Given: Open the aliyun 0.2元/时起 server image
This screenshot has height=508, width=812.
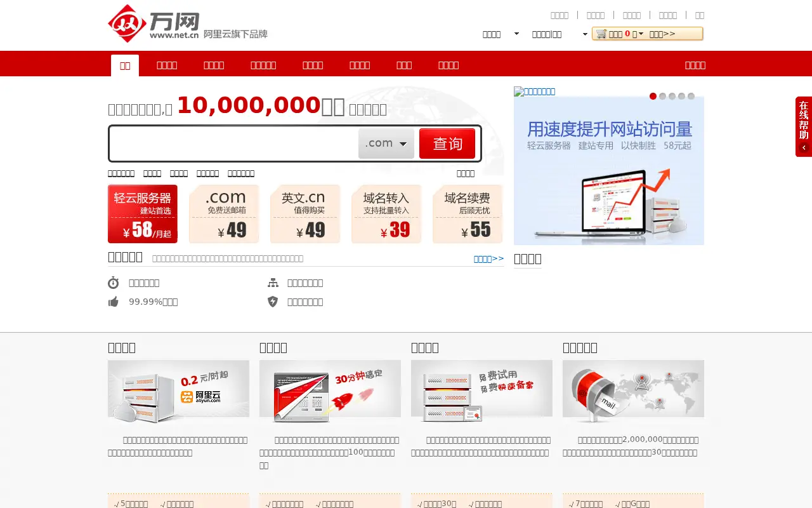Looking at the screenshot, I should (x=178, y=392).
